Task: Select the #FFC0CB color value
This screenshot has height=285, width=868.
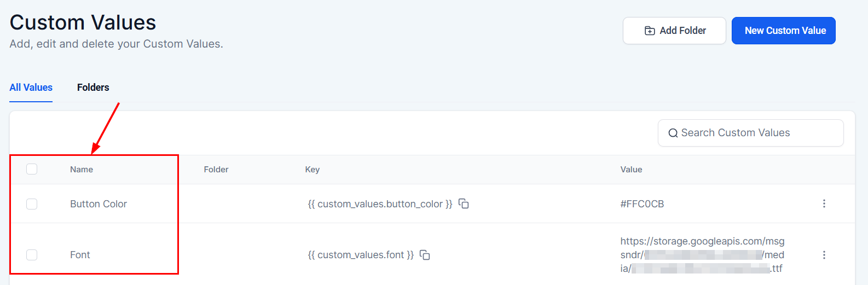Action: point(642,204)
